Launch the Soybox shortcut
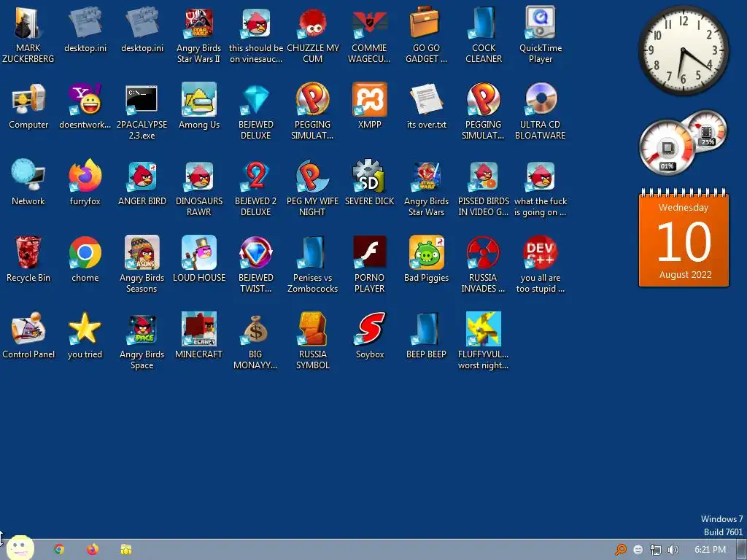Screen dimensions: 747x560 (x=370, y=335)
